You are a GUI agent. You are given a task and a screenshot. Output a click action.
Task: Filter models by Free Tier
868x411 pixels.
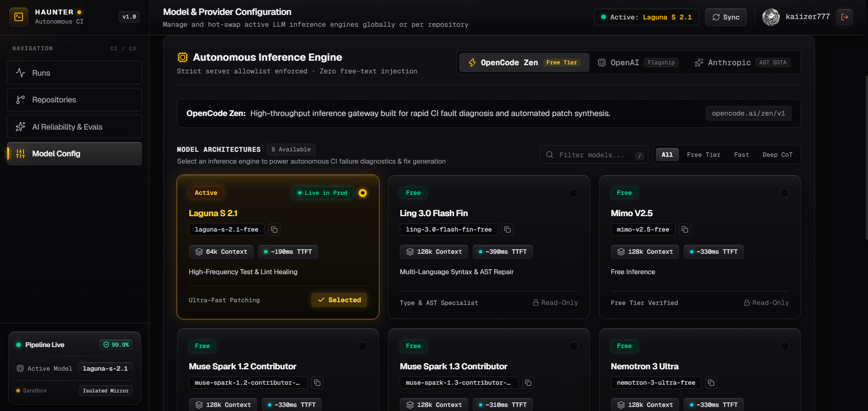704,155
